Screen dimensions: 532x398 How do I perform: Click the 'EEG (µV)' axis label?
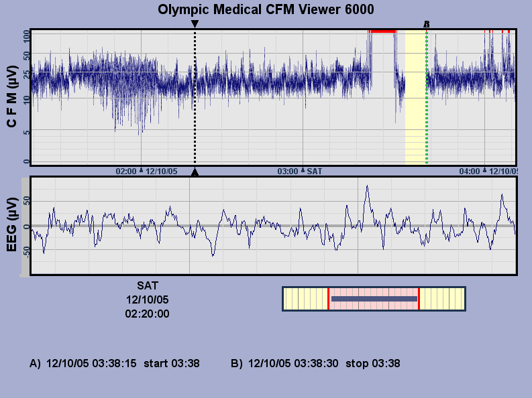12,224
